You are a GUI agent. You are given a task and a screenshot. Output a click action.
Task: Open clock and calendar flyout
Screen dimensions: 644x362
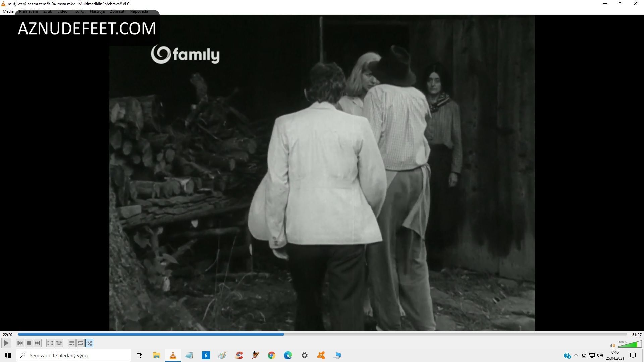(x=615, y=355)
